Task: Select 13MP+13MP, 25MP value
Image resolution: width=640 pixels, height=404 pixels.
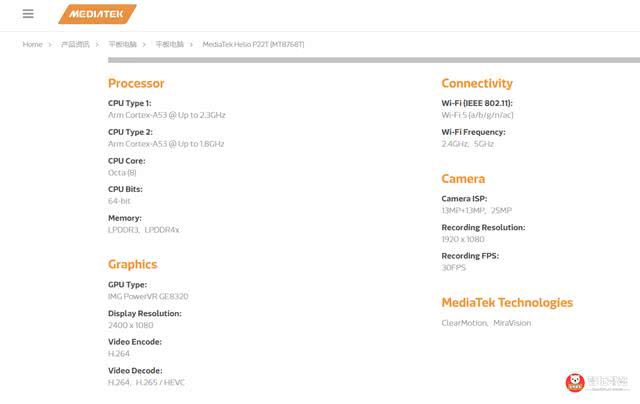Action: (x=477, y=211)
